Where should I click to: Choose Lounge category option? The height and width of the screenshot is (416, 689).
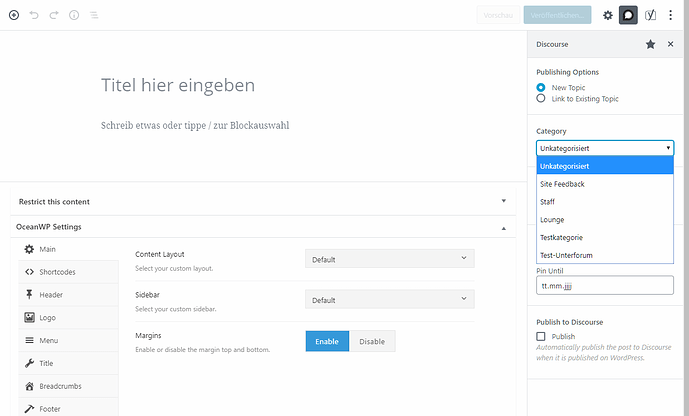pos(605,220)
